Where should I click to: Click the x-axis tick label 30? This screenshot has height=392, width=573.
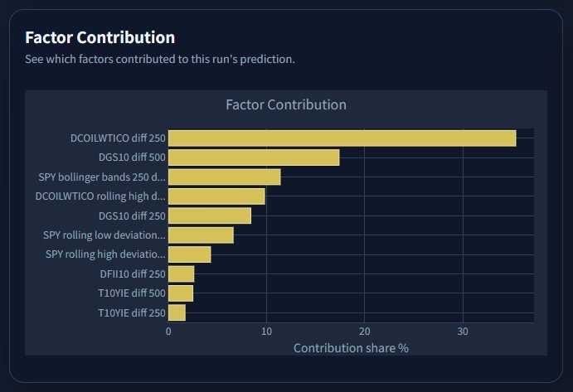463,332
